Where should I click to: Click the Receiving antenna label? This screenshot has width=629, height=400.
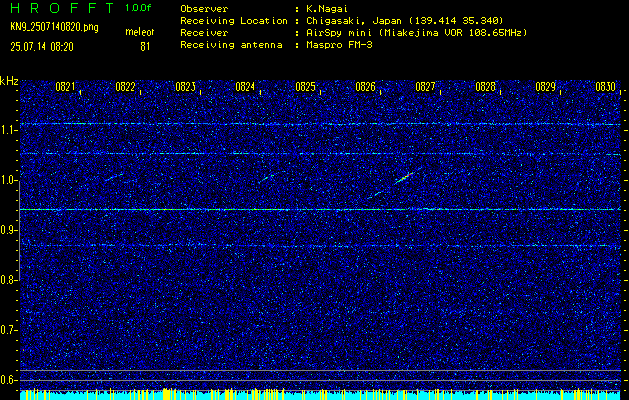231,45
